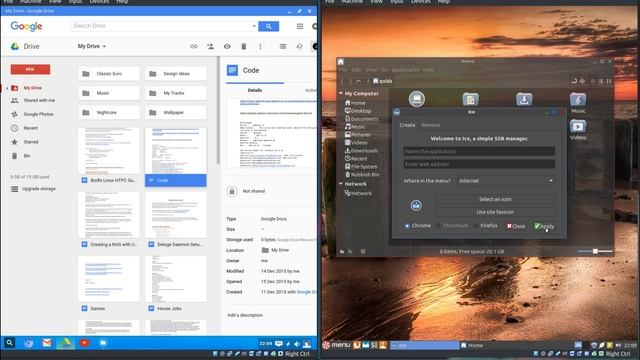Open Downloads in file manager sidebar
This screenshot has height=360, width=640.
361,151
